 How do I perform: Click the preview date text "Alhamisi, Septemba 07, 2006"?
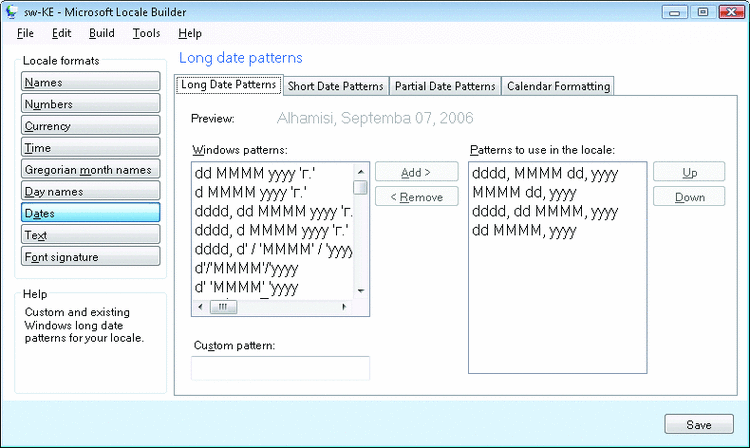[375, 118]
